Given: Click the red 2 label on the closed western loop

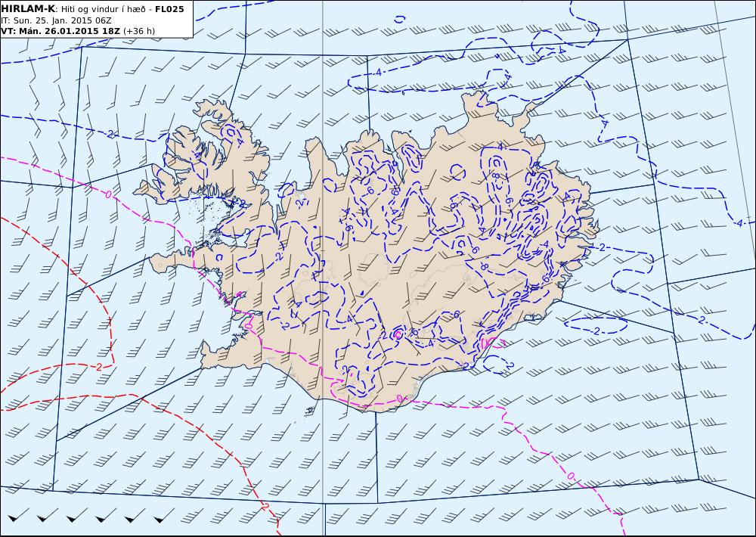Looking at the screenshot, I should coord(99,367).
